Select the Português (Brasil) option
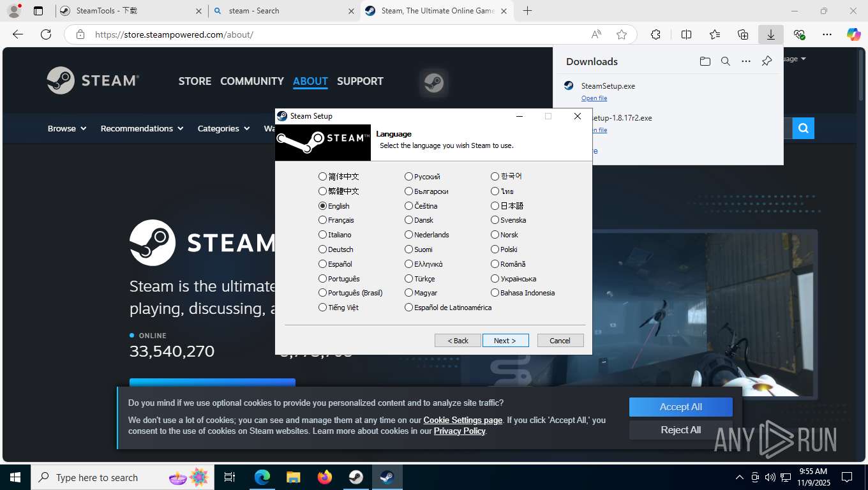Screen dimensions: 868x490 pos(350,293)
